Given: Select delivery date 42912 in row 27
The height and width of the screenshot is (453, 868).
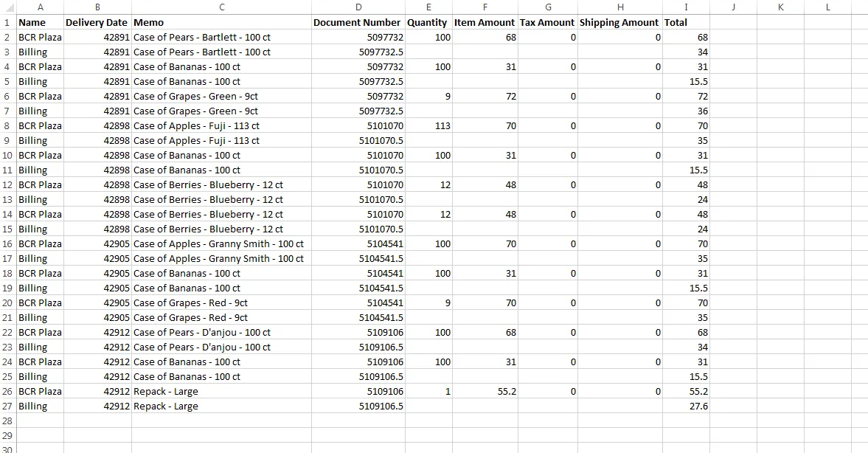Looking at the screenshot, I should click(x=97, y=406).
